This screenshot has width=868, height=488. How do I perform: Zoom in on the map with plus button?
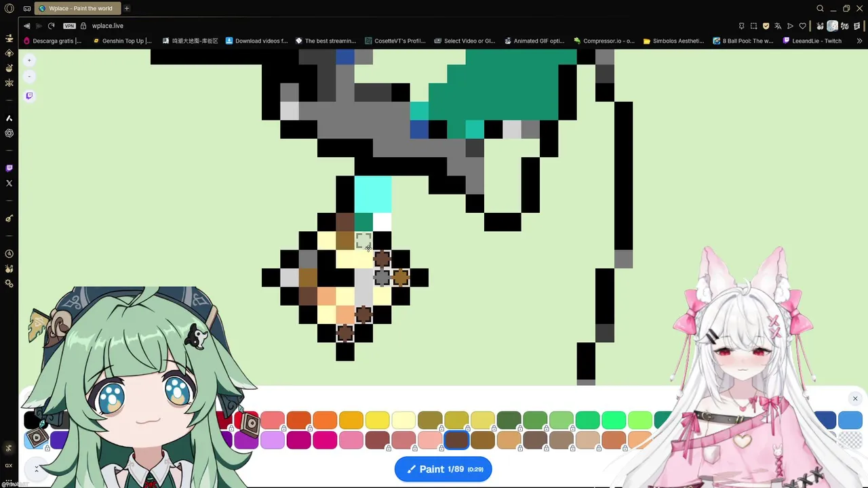click(x=29, y=60)
